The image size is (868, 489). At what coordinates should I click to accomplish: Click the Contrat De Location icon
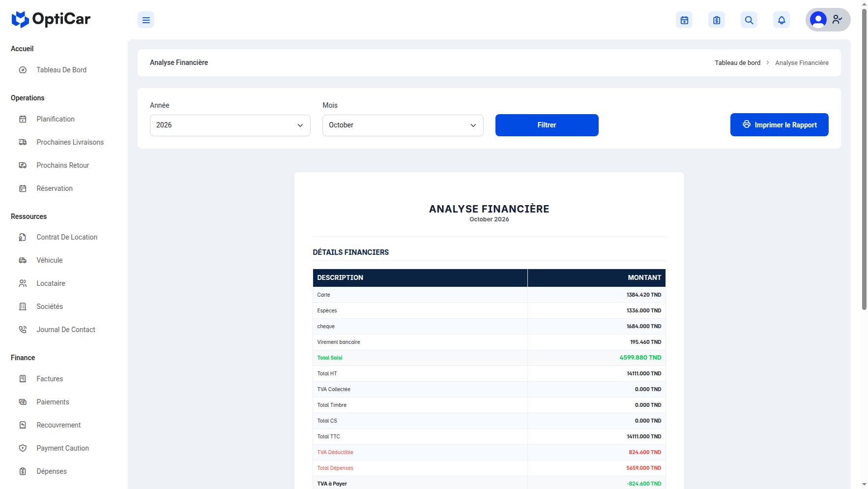[x=23, y=237]
